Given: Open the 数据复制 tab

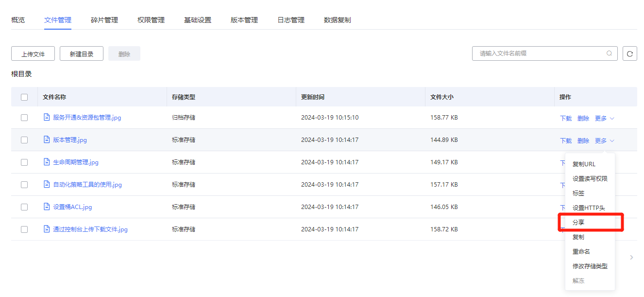Looking at the screenshot, I should pos(338,20).
